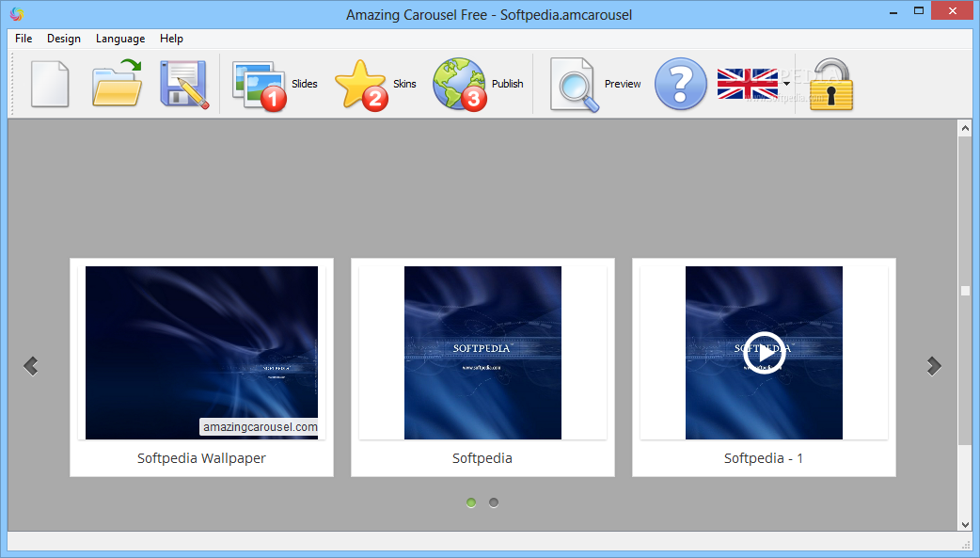Click the vertical scrollbar thumb
This screenshot has width=980, height=558.
965,291
